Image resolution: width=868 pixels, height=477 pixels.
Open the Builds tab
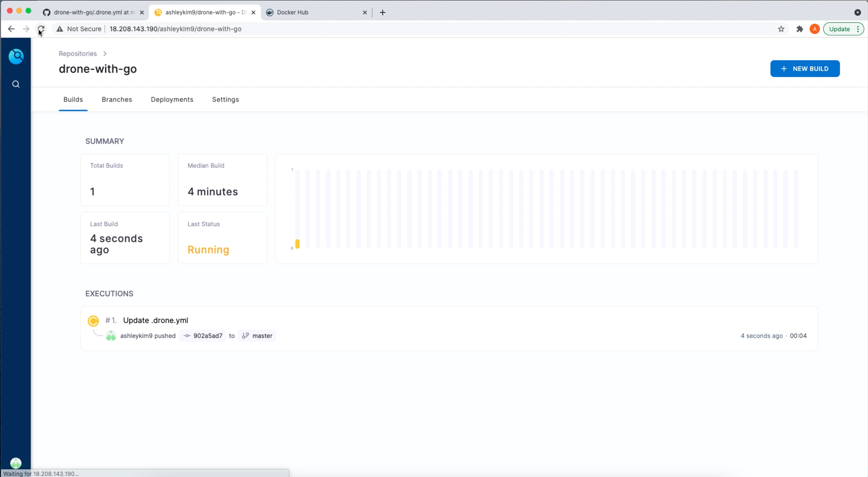coord(73,100)
